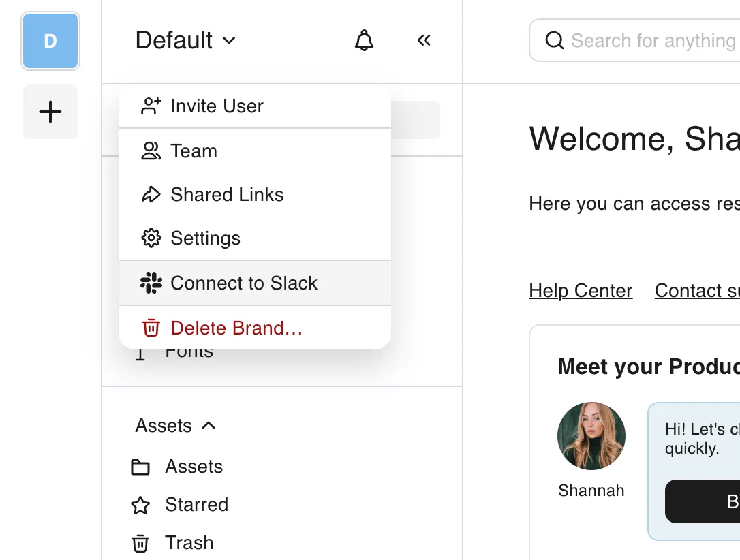Click the Search for anything field
This screenshot has width=740, height=560.
tap(634, 41)
